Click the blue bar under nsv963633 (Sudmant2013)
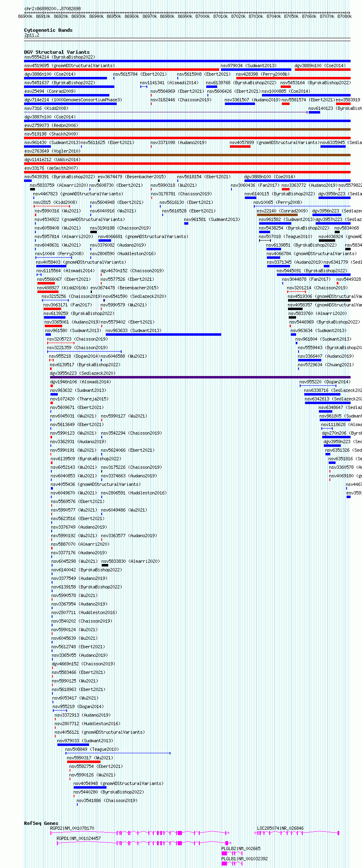This screenshot has height=868, width=362. tap(164, 335)
